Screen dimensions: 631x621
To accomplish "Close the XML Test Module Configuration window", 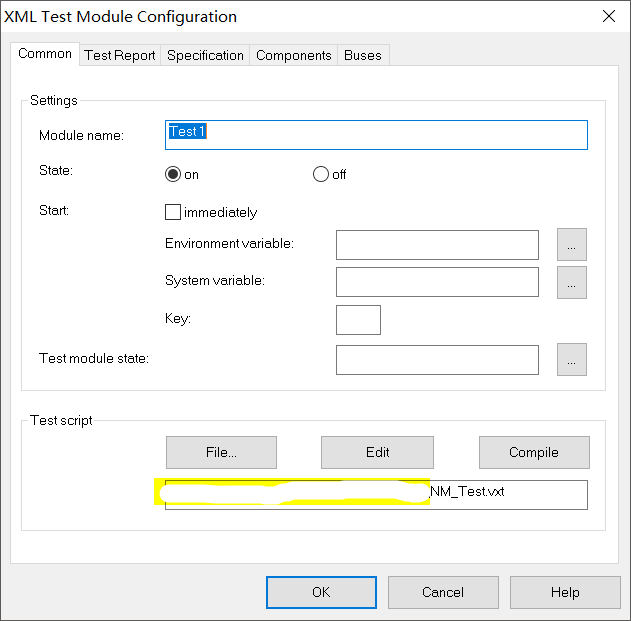I will [x=609, y=16].
